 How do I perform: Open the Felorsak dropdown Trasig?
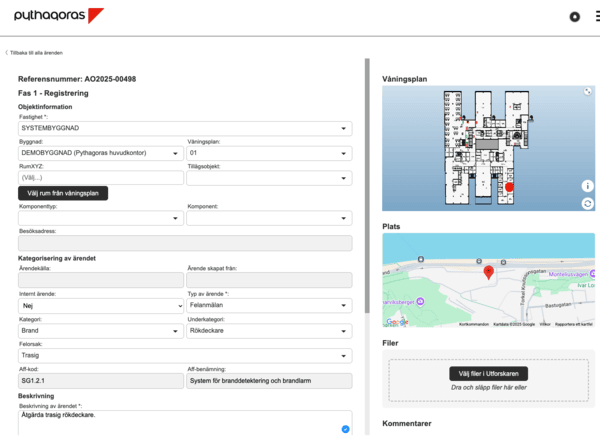pyautogui.click(x=185, y=356)
